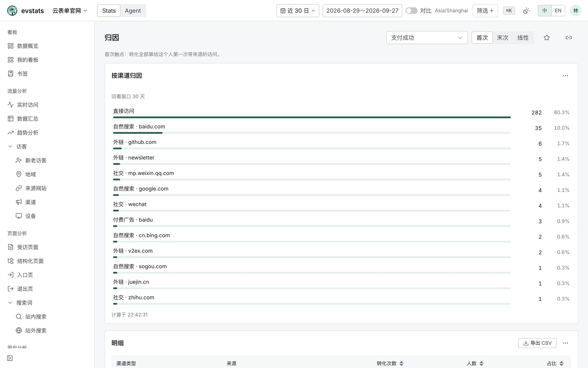Open the 支付成功 goal dropdown
Image resolution: width=588 pixels, height=368 pixels.
click(427, 38)
